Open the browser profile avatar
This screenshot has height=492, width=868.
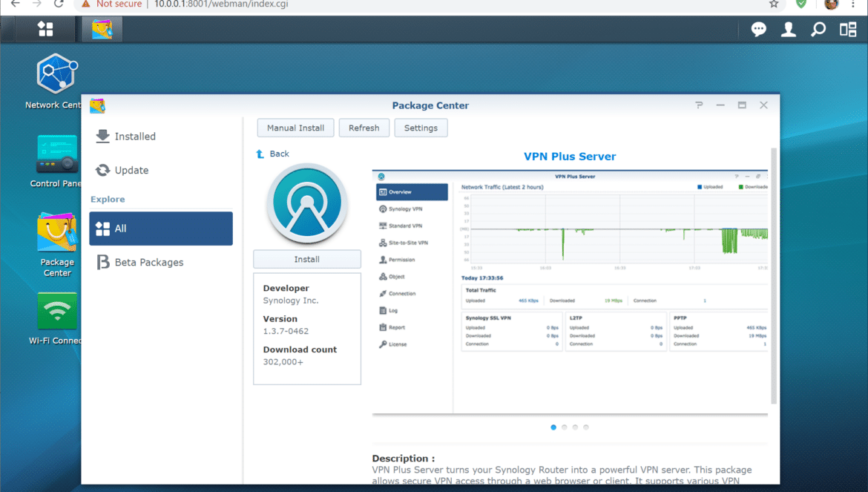[x=831, y=4]
